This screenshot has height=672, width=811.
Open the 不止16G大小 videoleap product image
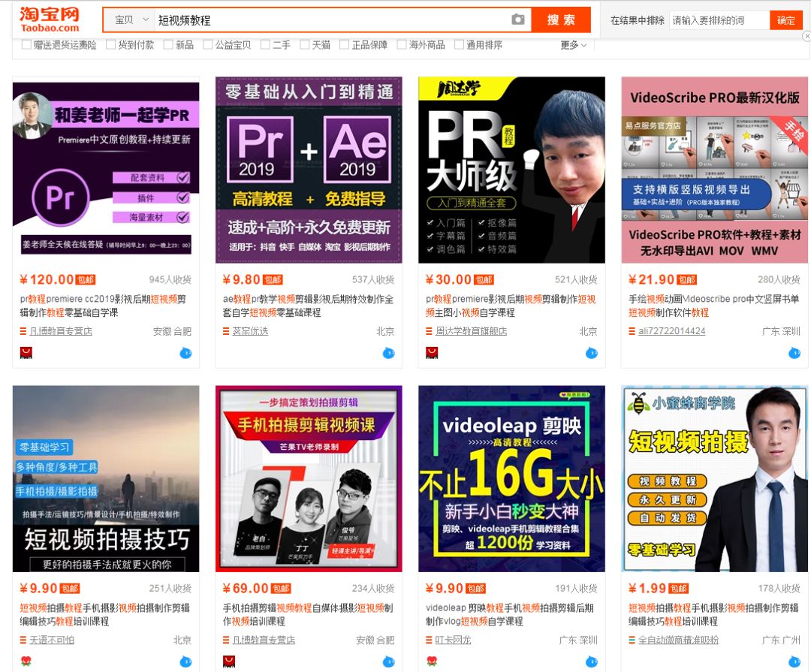pyautogui.click(x=511, y=478)
